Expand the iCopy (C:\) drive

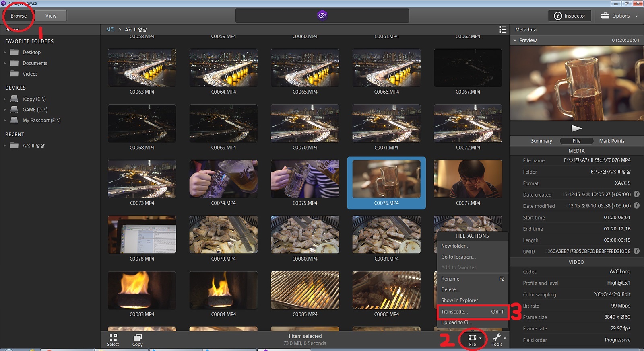coord(5,99)
